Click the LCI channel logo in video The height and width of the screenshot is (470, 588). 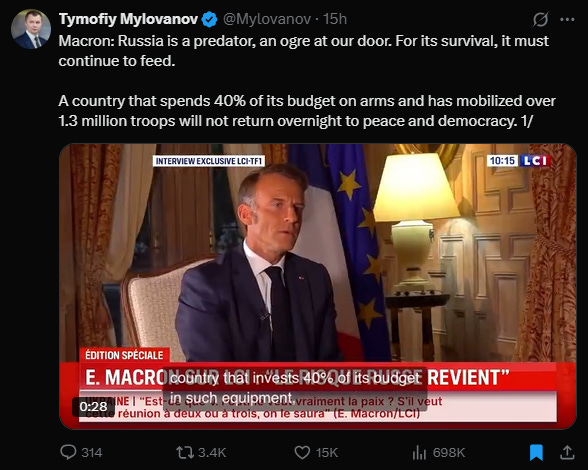pos(536,161)
